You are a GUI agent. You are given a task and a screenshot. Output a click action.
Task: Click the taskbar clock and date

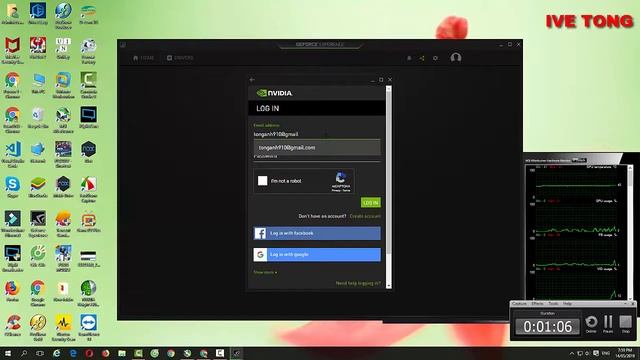[x=624, y=353]
